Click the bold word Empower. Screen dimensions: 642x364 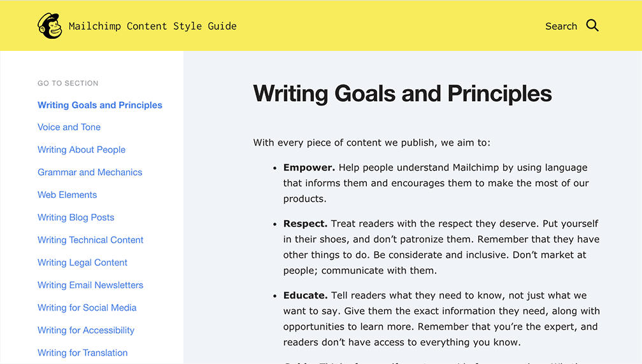pos(309,168)
